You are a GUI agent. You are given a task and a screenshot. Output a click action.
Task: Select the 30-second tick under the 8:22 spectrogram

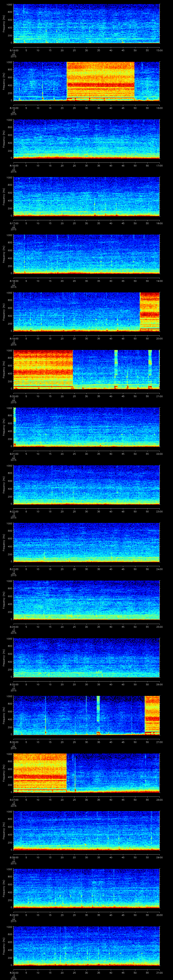(86, 511)
